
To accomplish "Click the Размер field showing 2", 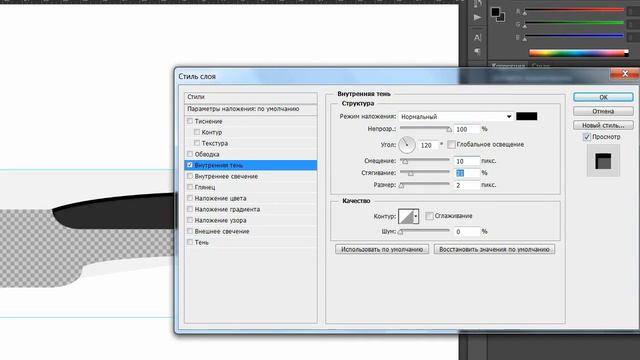I will 467,185.
